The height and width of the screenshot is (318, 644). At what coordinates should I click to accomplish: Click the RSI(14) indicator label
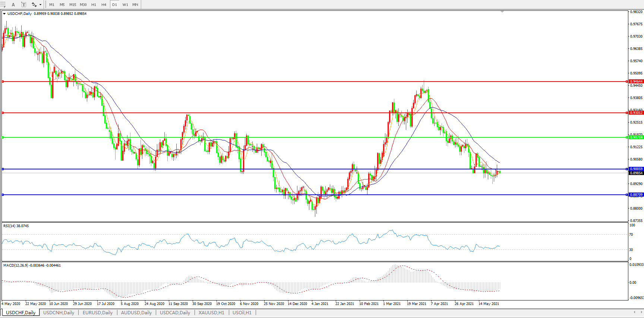(x=16, y=226)
